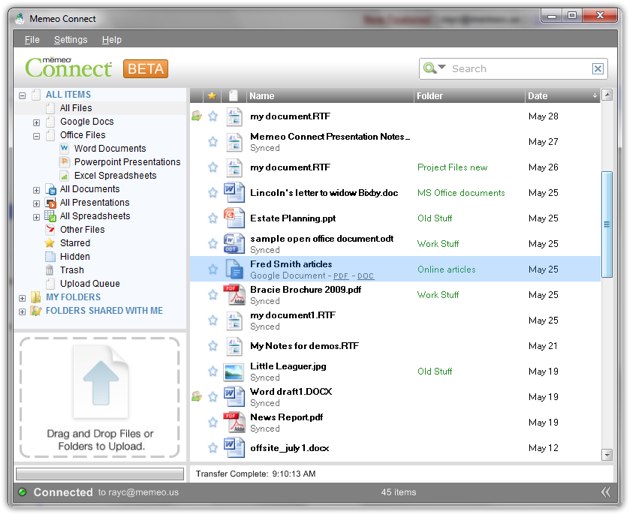Click into the Search input field
This screenshot has height=515, width=630.
(519, 69)
